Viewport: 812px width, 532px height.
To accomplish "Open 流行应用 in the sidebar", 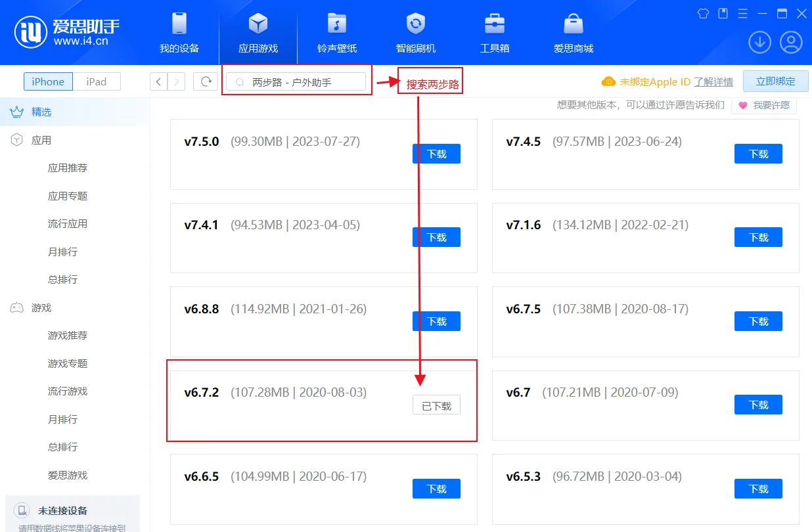I will (x=68, y=223).
